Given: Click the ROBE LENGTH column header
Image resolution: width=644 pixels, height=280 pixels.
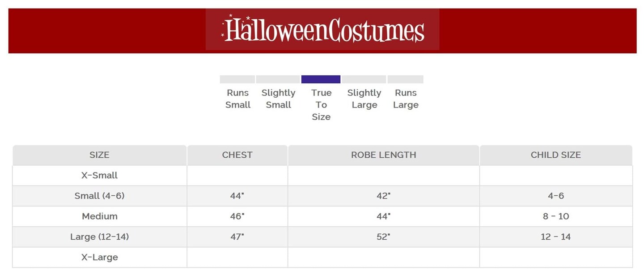Looking at the screenshot, I should (x=383, y=155).
